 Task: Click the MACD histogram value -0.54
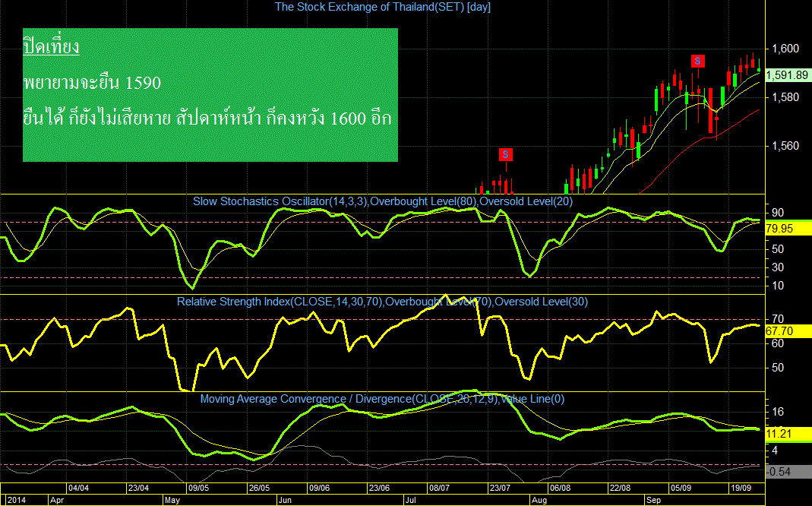click(787, 471)
